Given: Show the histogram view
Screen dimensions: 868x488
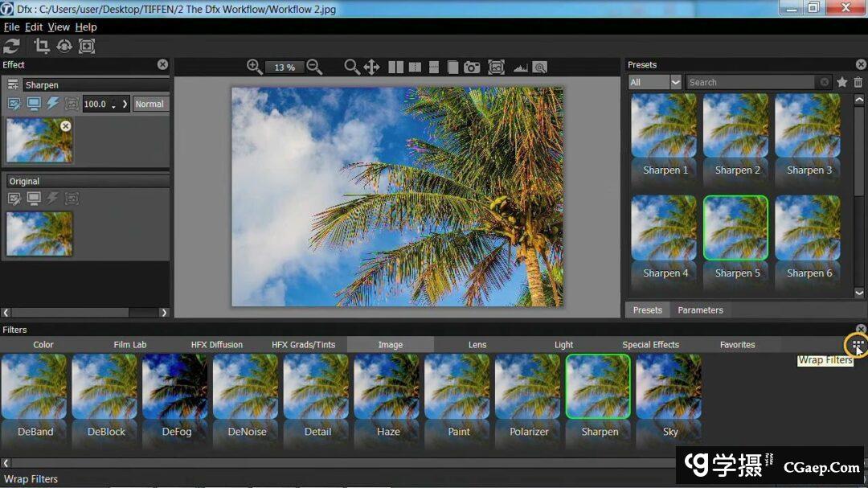Looking at the screenshot, I should (520, 68).
